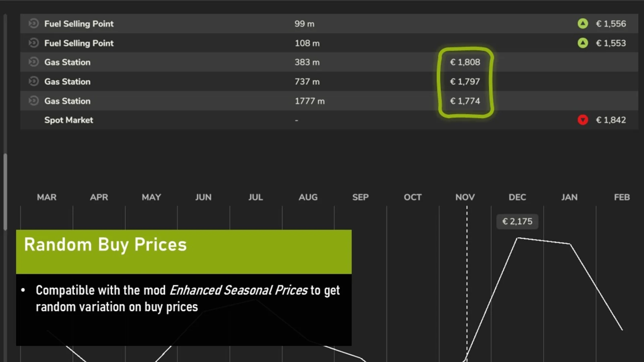The width and height of the screenshot is (644, 362).
Task: Click the Gas Station icon on the 1777 m row
Action: pyautogui.click(x=34, y=101)
